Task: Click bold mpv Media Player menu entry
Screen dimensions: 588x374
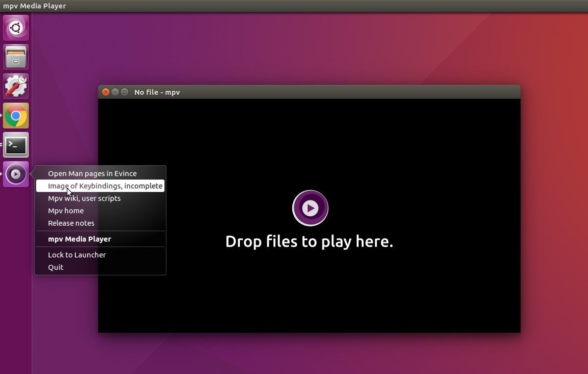Action: click(100, 239)
